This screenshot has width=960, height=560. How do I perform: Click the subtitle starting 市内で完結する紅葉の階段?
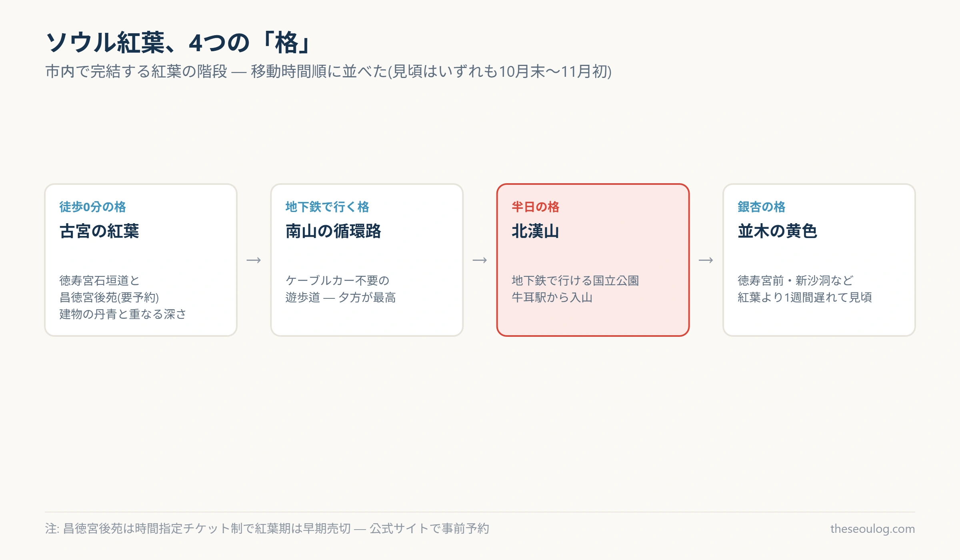click(328, 72)
